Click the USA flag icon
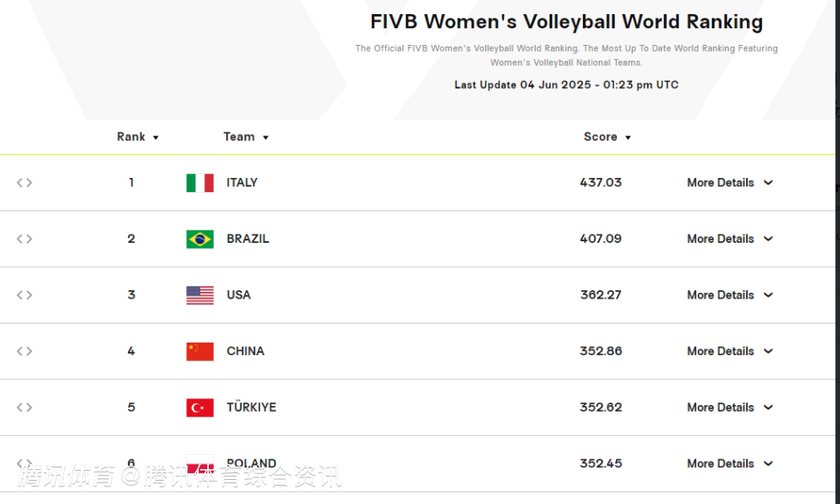The height and width of the screenshot is (504, 840). click(200, 295)
